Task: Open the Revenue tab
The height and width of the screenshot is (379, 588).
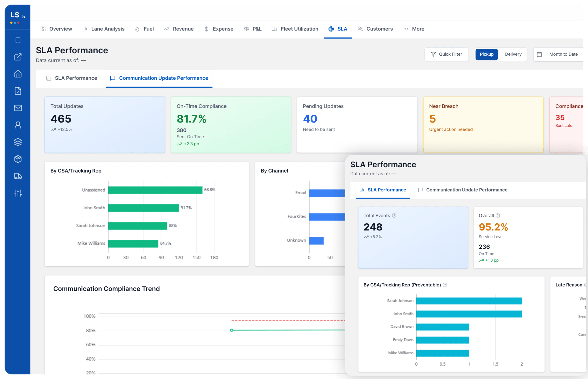Action: [x=179, y=29]
